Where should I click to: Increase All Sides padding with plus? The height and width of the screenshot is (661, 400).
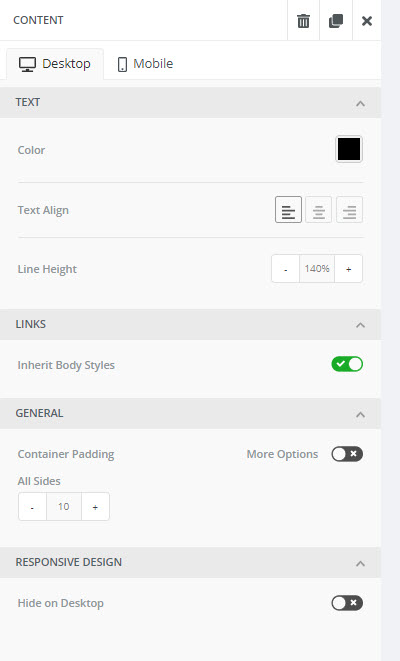pos(95,507)
